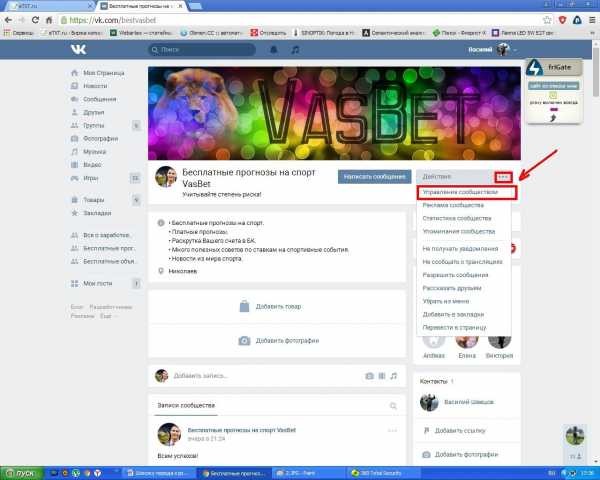Click the Фотографии sidebar icon
Viewport: 600px width, 480px height.
75,138
